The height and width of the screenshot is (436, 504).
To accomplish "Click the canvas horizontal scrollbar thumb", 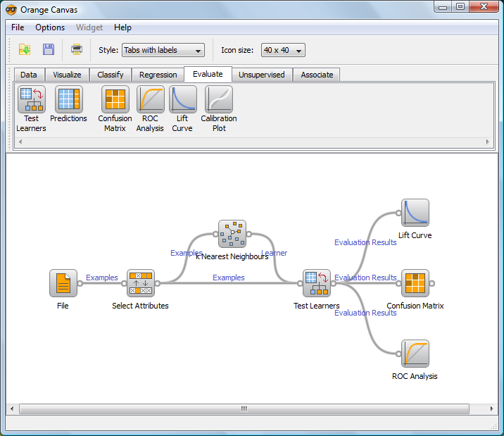I will point(244,409).
